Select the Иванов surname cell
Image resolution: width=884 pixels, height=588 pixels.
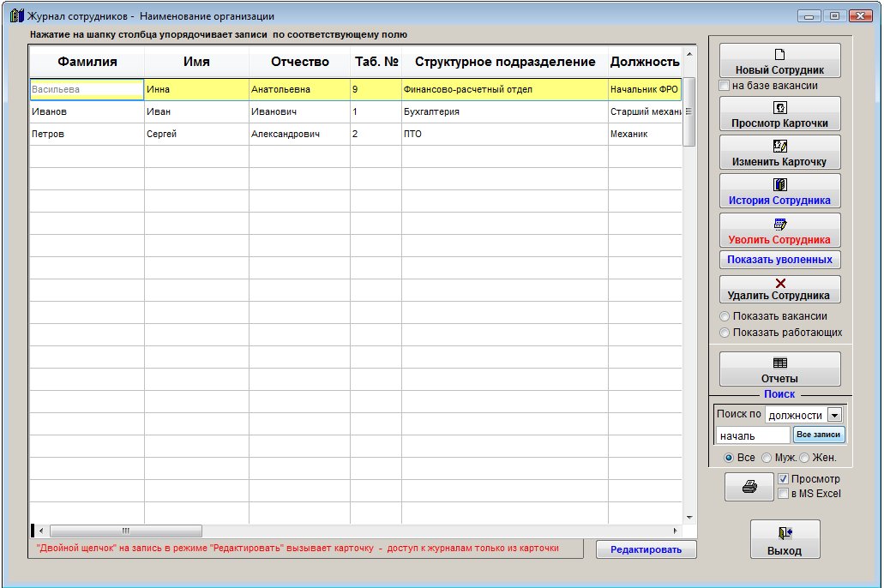87,111
